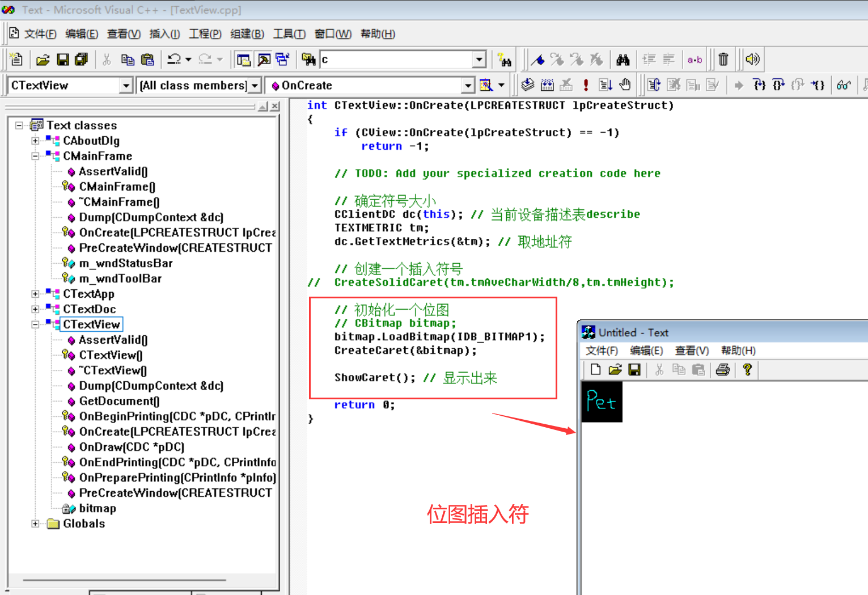Viewport: 868px width, 595px height.
Task: Click the QuickWatch glasses icon
Action: pyautogui.click(x=844, y=85)
